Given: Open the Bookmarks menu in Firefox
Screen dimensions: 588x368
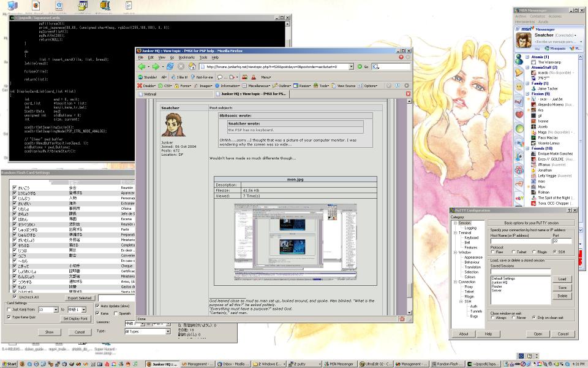Looking at the screenshot, I should (x=186, y=57).
